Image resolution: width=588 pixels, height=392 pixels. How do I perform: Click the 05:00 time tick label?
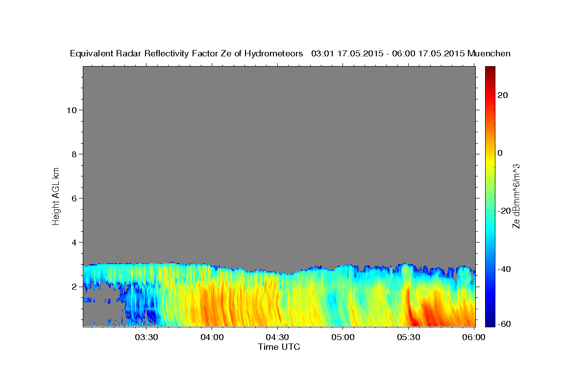343,337
